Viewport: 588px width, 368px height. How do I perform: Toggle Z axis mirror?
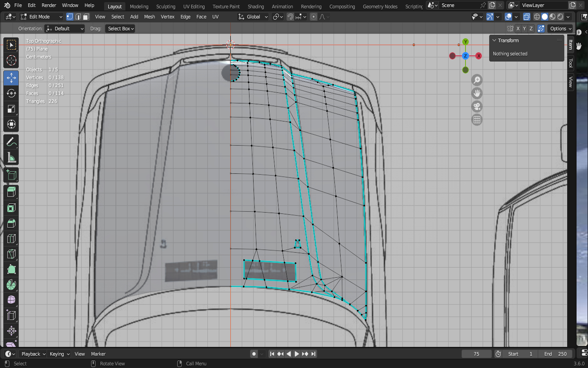click(x=531, y=29)
